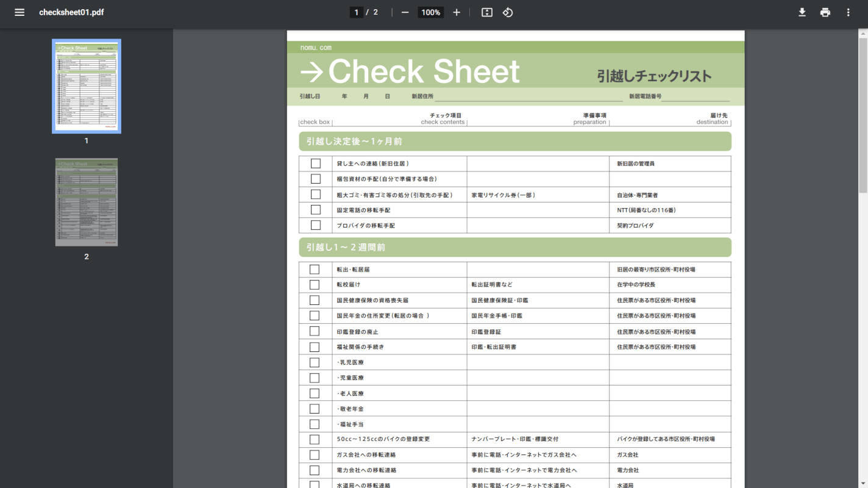
Task: Check the box for 転校届け
Action: tap(315, 285)
